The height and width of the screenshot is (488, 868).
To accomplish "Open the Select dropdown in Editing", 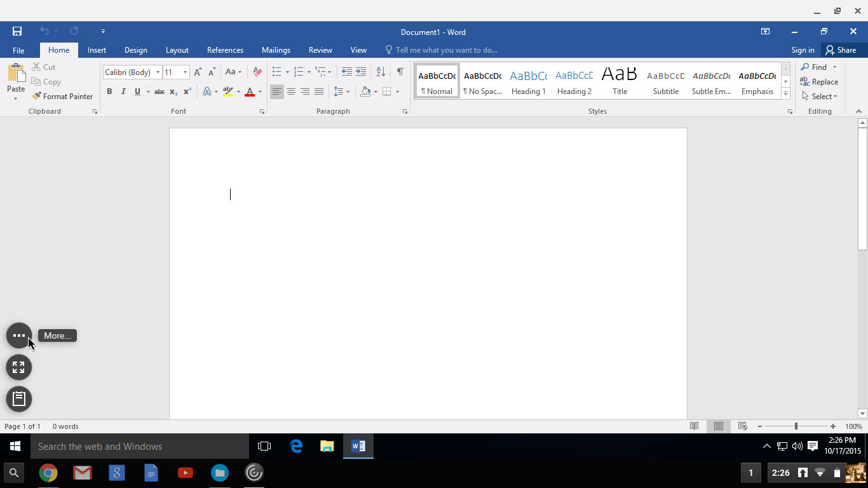I will click(820, 97).
